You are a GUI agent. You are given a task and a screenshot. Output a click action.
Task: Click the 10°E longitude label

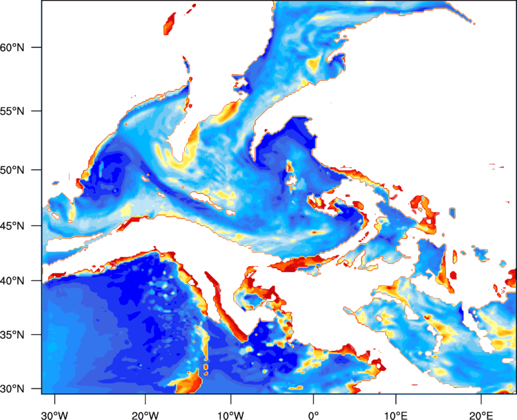click(x=395, y=415)
